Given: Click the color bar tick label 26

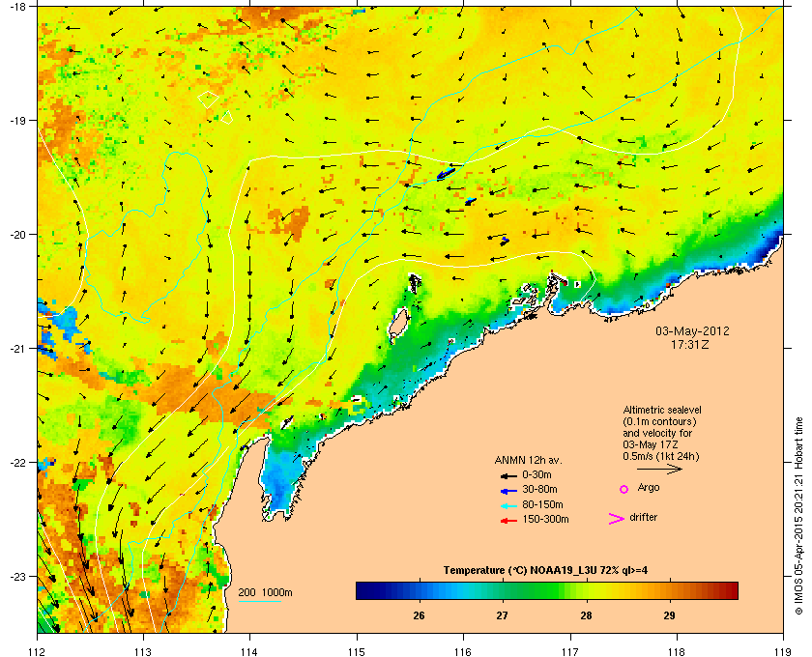Looking at the screenshot, I should point(419,615).
